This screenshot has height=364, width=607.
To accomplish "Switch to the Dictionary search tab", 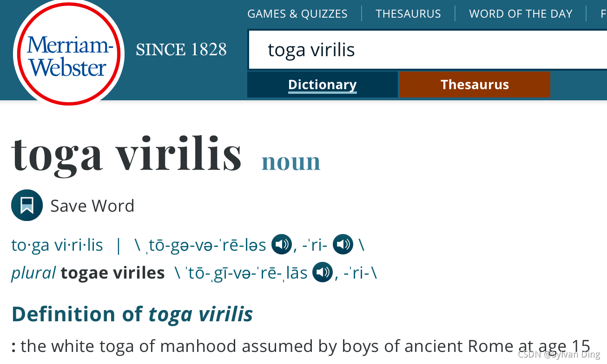I will pyautogui.click(x=322, y=84).
